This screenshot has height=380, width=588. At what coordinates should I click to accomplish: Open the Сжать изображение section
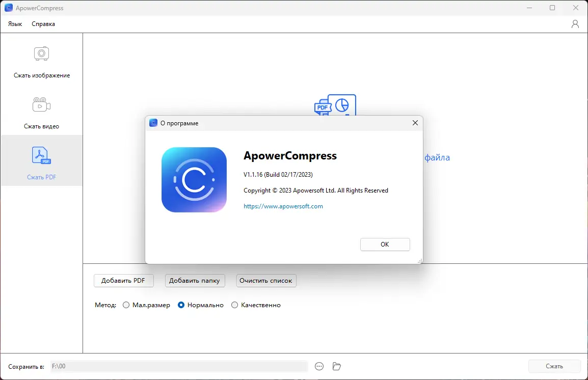click(42, 62)
